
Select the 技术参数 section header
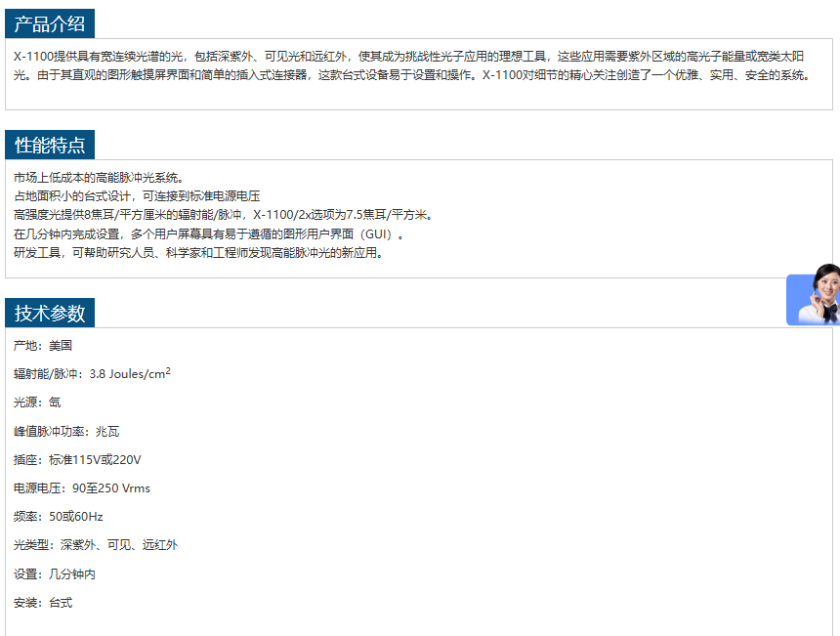click(50, 313)
